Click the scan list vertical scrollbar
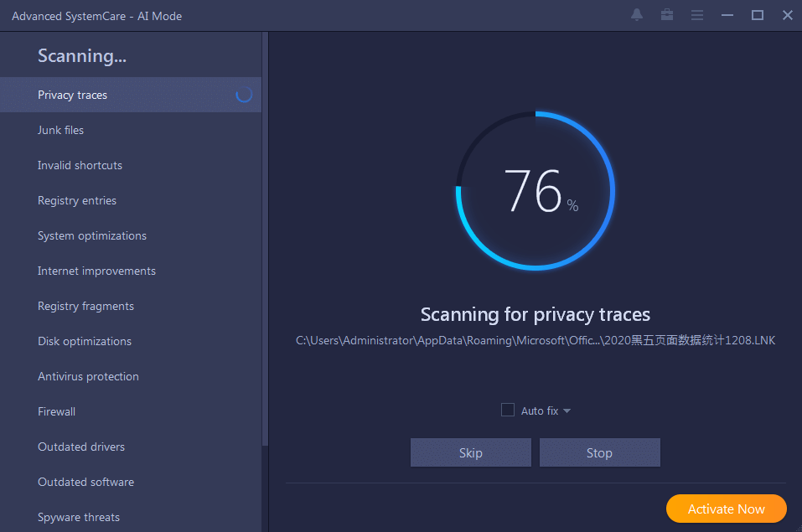Screen dimensions: 802x532 click(x=265, y=239)
